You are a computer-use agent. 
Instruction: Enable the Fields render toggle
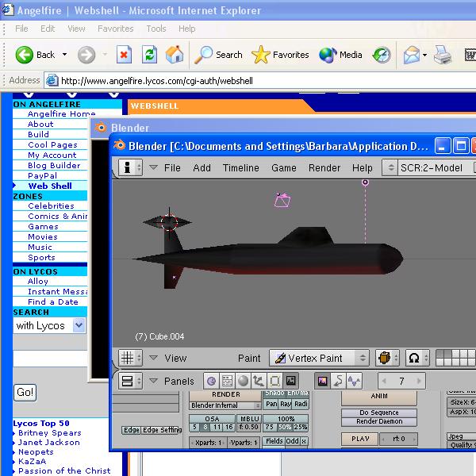click(274, 442)
